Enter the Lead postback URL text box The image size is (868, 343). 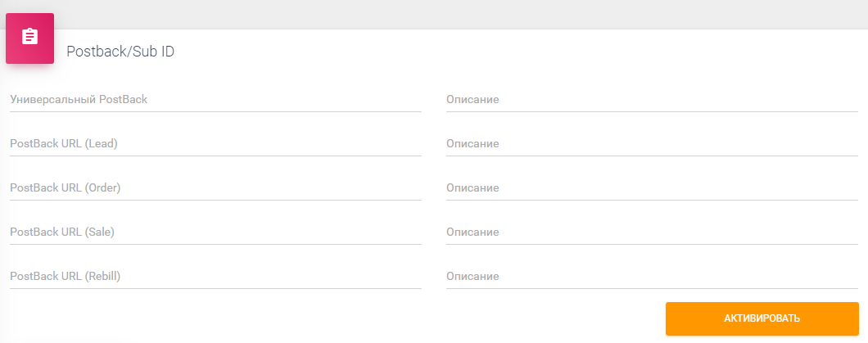[x=215, y=144]
